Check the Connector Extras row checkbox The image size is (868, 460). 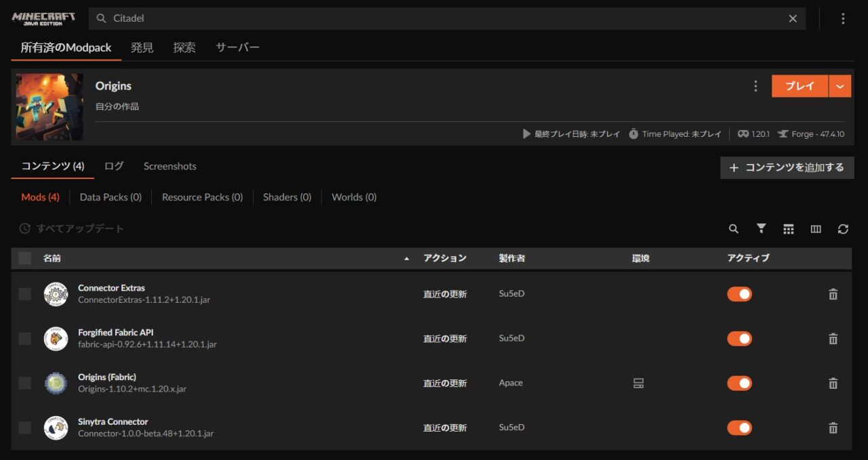click(25, 294)
